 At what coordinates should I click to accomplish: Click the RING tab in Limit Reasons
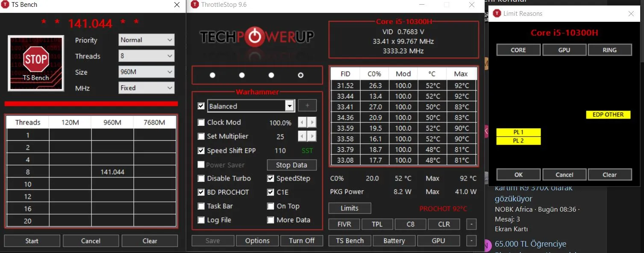click(x=610, y=50)
